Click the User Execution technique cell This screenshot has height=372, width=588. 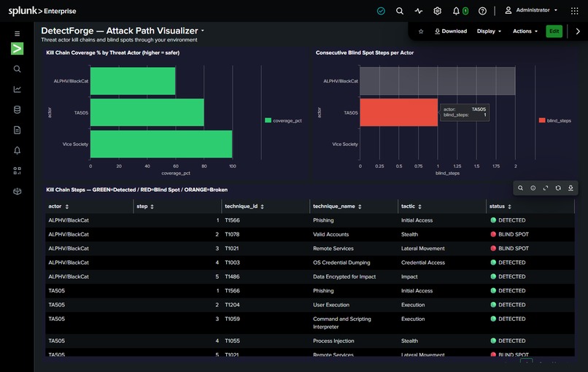[x=331, y=305]
